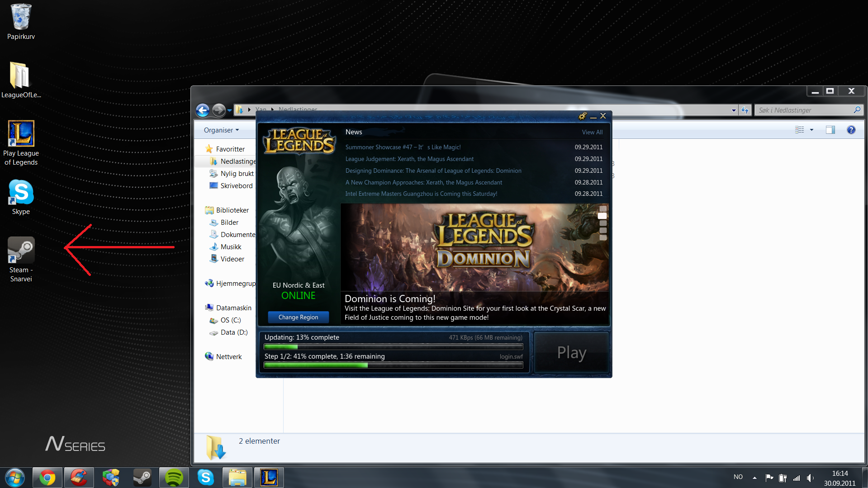Open Steam from the taskbar
The width and height of the screenshot is (868, 488).
click(x=142, y=478)
